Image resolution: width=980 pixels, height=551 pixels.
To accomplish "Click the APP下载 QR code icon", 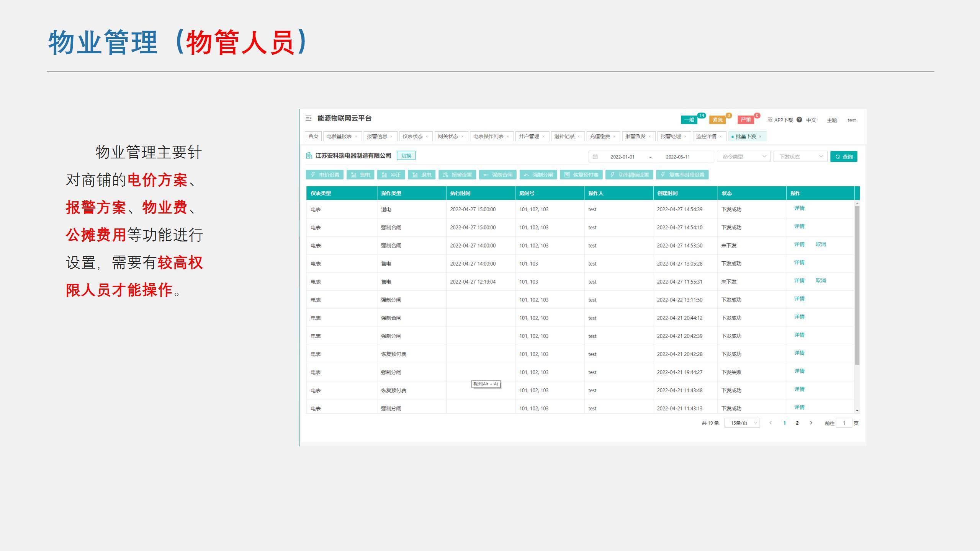I will (770, 120).
